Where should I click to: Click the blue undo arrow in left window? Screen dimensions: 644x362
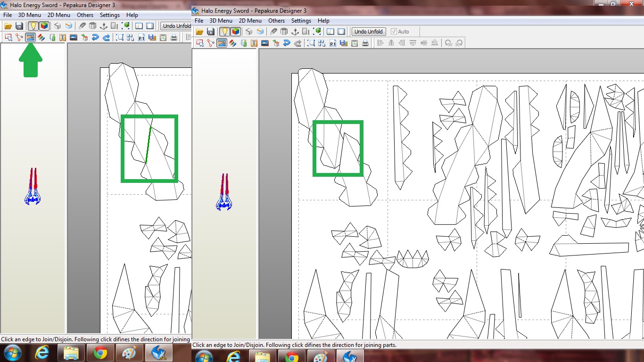pos(95,38)
